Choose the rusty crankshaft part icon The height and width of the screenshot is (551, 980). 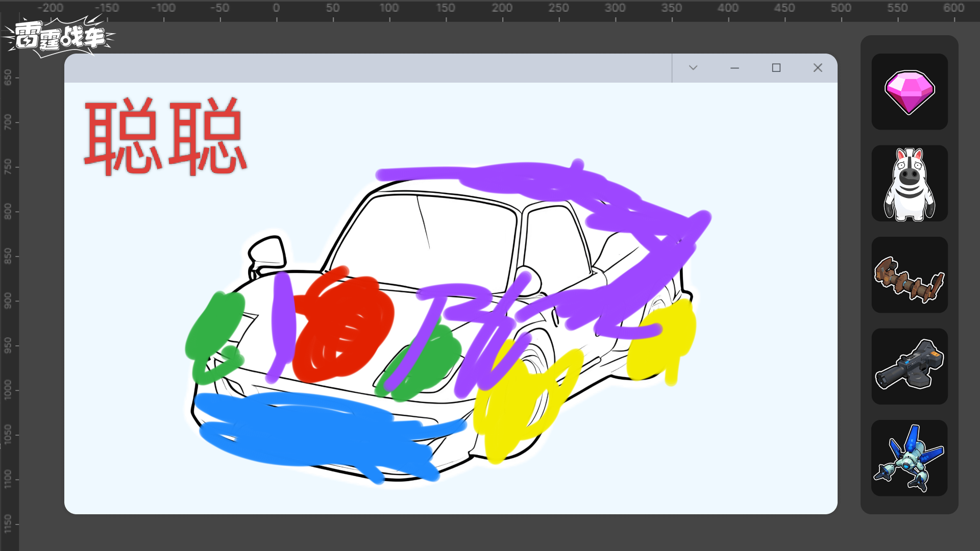(x=909, y=275)
